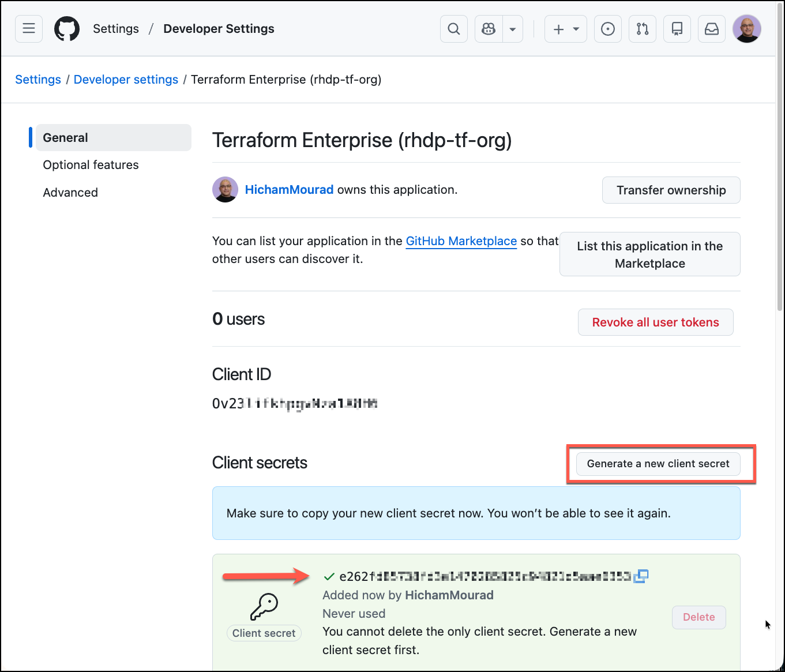Open the Notifications inbox icon

tap(712, 29)
